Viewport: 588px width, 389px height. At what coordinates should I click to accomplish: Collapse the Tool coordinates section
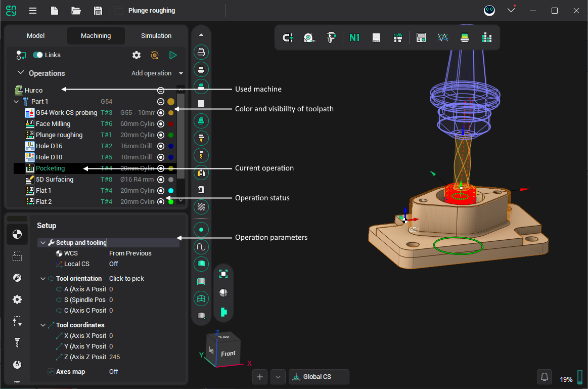coord(43,325)
